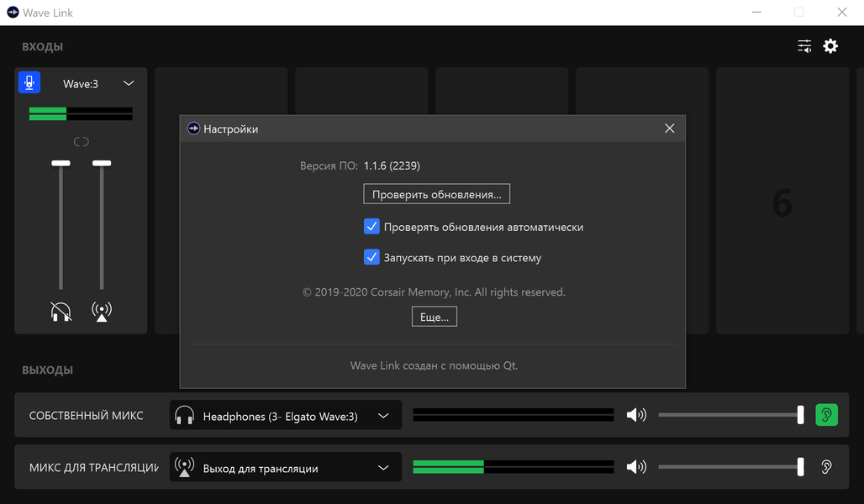Open the gear settings icon

tap(830, 45)
